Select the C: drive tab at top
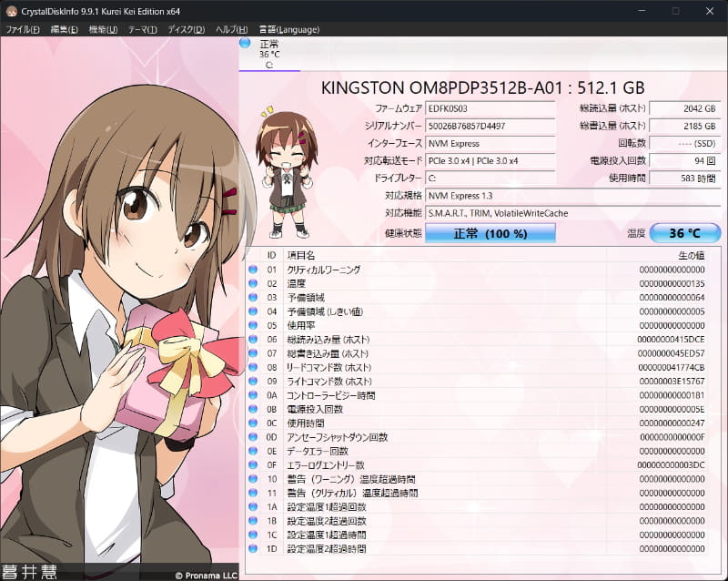This screenshot has height=581, width=728. click(269, 54)
